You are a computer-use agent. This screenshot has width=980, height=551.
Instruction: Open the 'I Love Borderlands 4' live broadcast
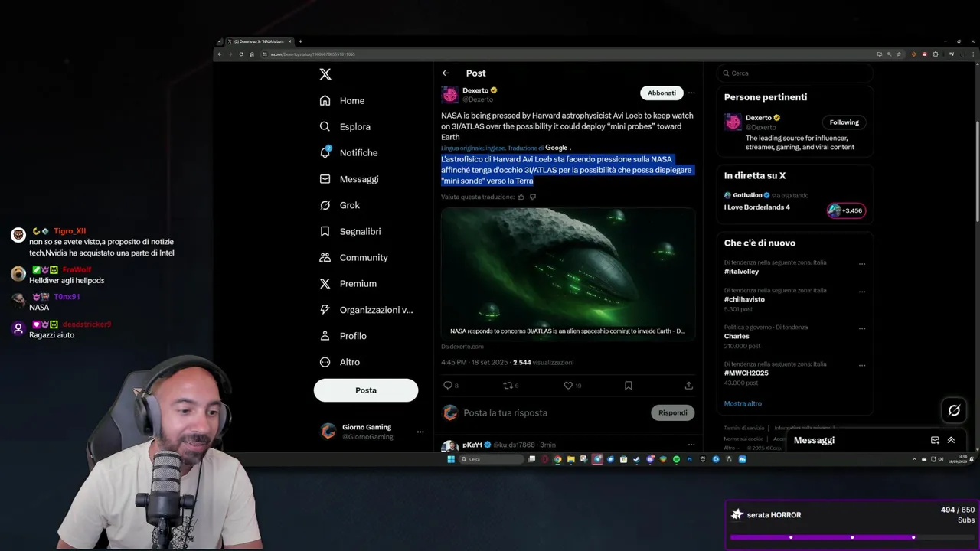[757, 207]
